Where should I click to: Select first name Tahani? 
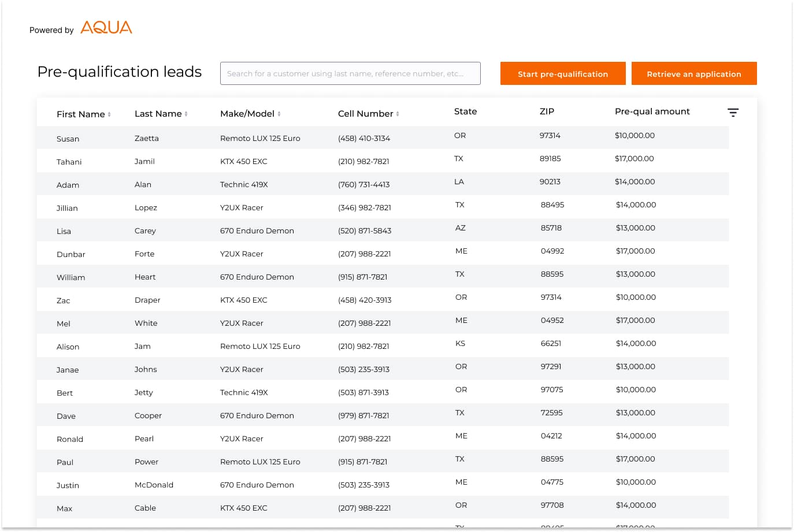(x=69, y=162)
